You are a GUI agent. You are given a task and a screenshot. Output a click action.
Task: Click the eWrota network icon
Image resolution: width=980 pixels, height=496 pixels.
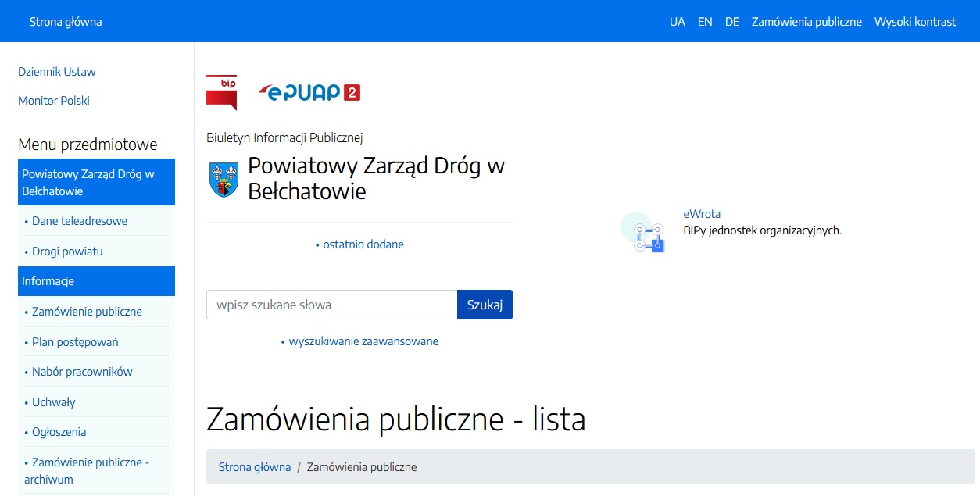point(644,232)
